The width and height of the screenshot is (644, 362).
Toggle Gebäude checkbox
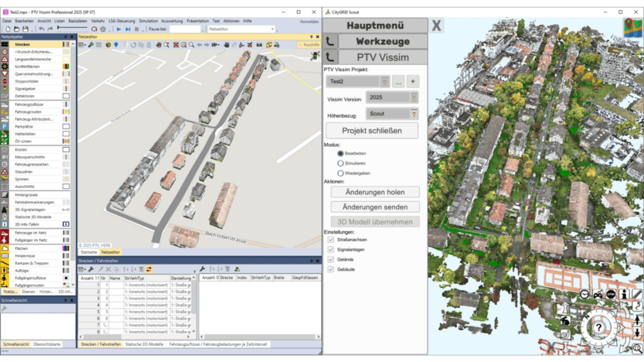point(331,269)
